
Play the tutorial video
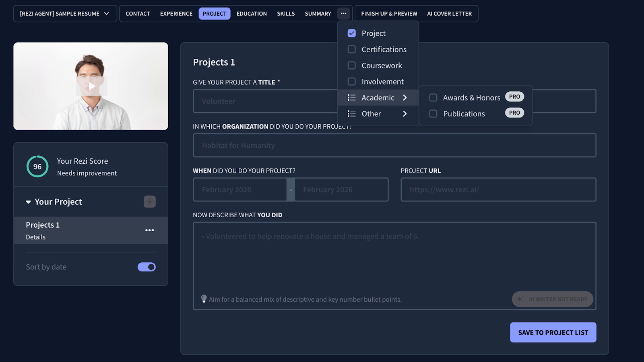pyautogui.click(x=92, y=86)
